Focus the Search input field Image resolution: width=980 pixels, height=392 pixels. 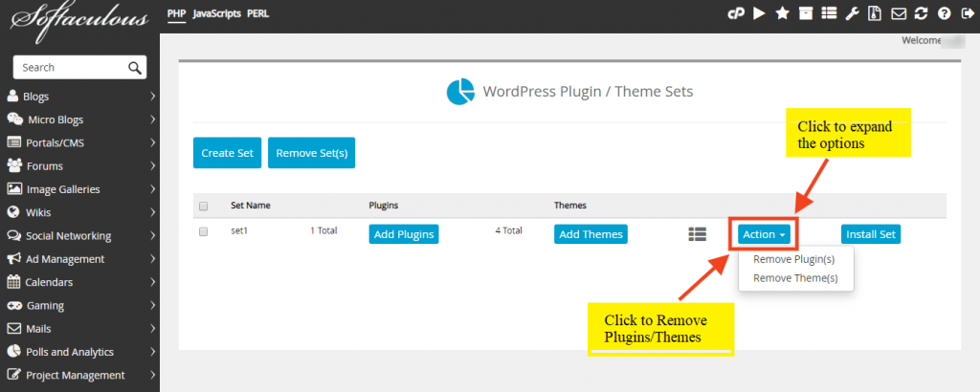(x=79, y=68)
